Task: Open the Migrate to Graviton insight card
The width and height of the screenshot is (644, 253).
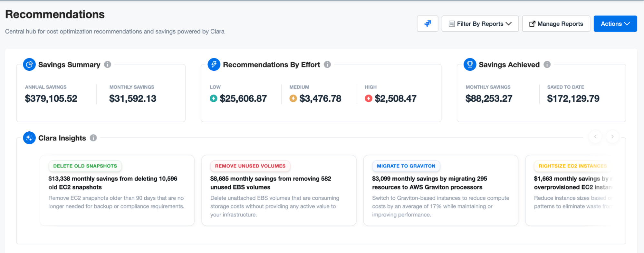Action: pos(440,190)
